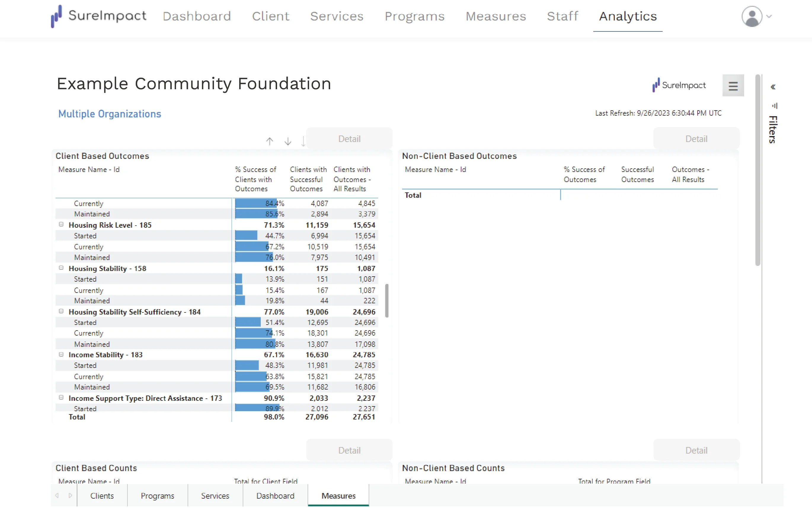Click the report page vertical scrollbar
The height and width of the screenshot is (517, 812).
click(758, 170)
